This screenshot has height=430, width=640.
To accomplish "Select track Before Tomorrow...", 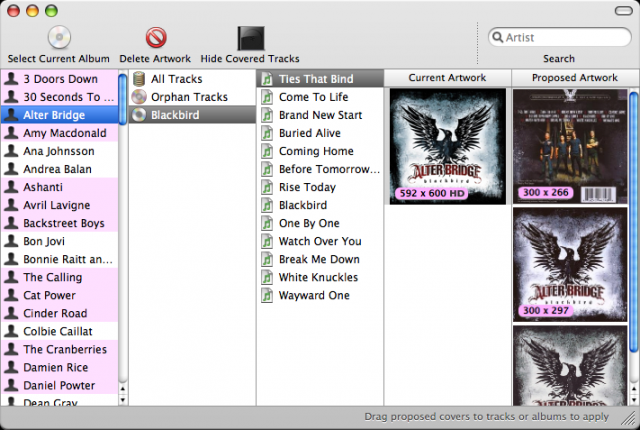I will pyautogui.click(x=320, y=169).
